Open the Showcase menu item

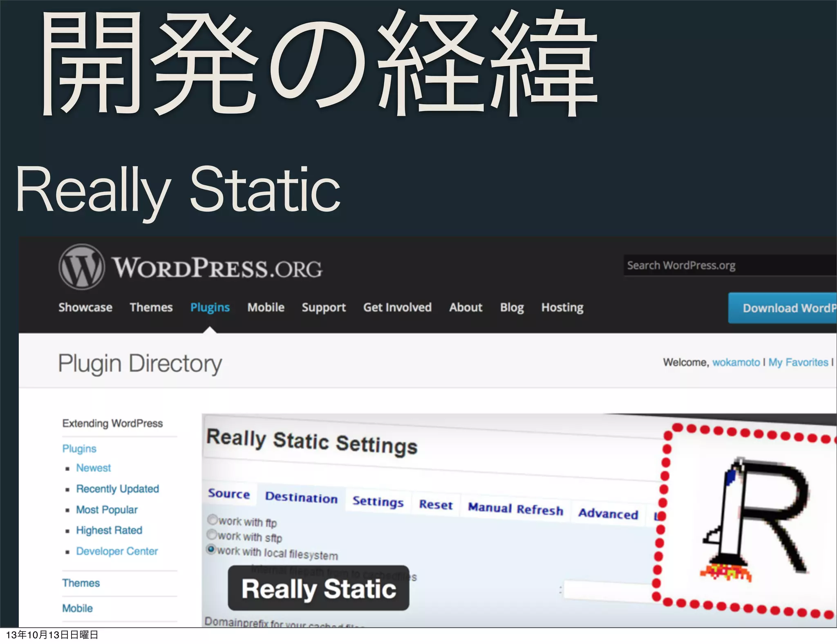pos(85,307)
